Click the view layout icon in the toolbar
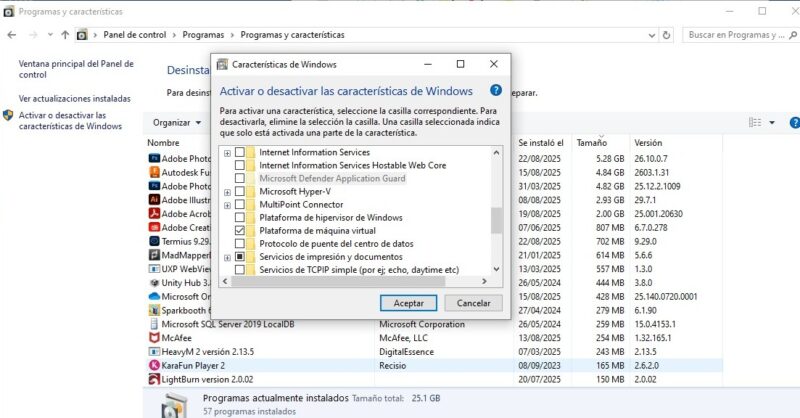 click(755, 122)
